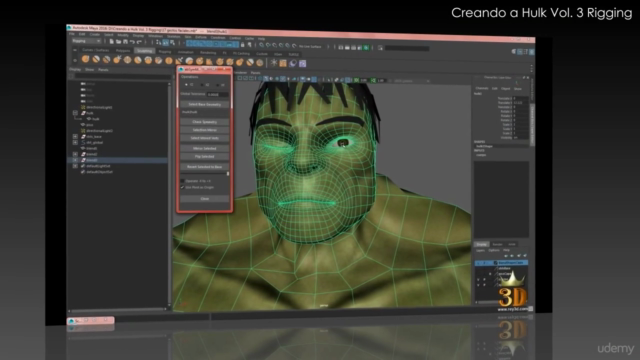Switch to the Render tab in Layer Editor

tap(497, 244)
